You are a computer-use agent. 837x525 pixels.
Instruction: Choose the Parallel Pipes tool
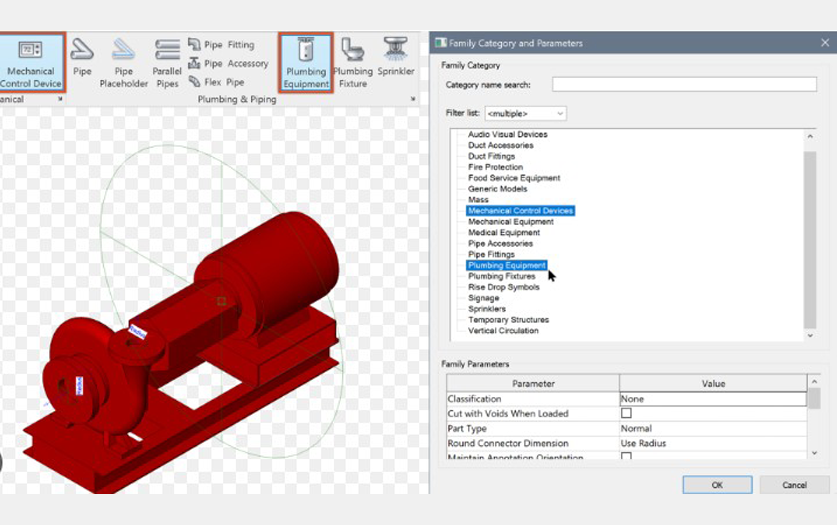(167, 62)
